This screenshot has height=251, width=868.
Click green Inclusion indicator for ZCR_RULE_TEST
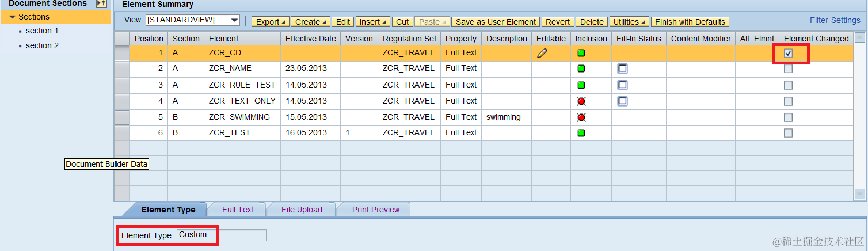[581, 85]
